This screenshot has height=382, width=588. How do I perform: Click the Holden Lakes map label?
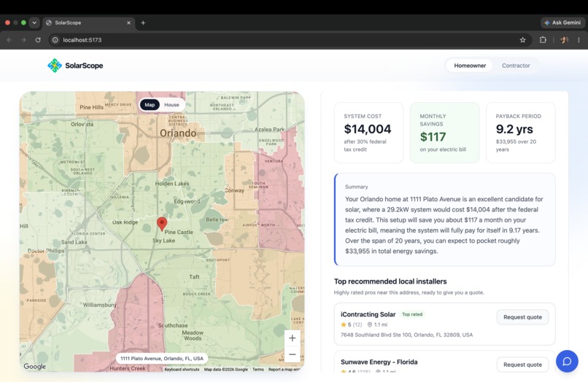(172, 184)
